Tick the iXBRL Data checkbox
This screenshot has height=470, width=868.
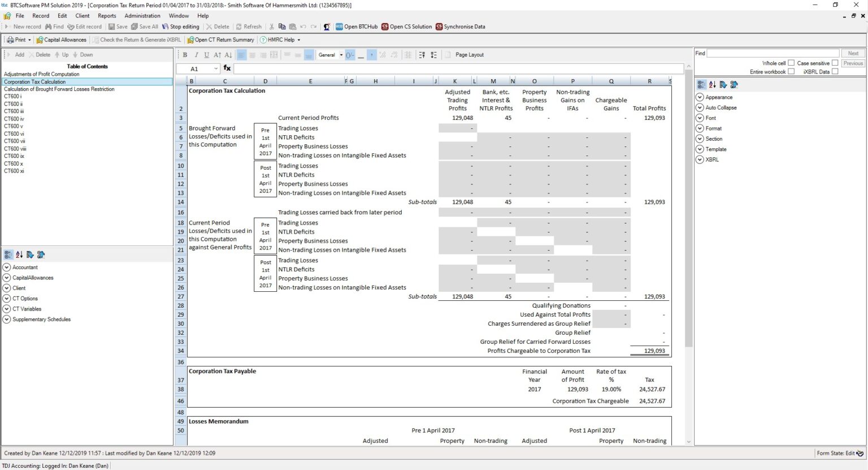click(x=835, y=71)
